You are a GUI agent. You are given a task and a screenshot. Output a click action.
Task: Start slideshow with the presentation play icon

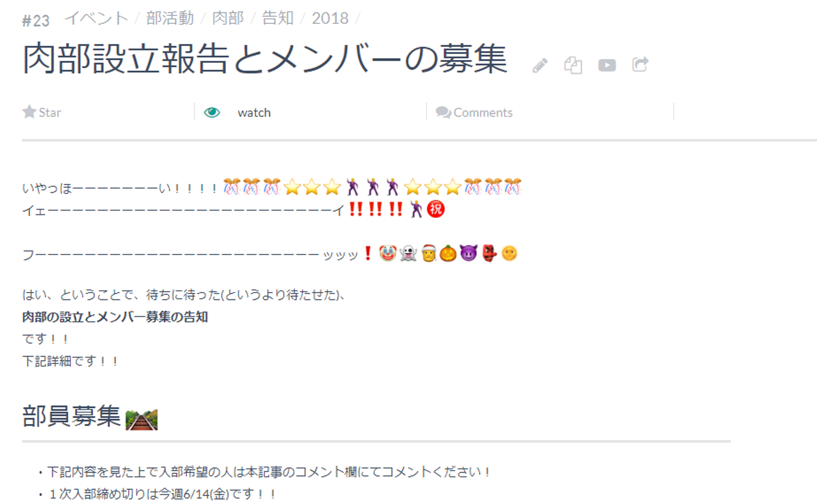coord(607,65)
